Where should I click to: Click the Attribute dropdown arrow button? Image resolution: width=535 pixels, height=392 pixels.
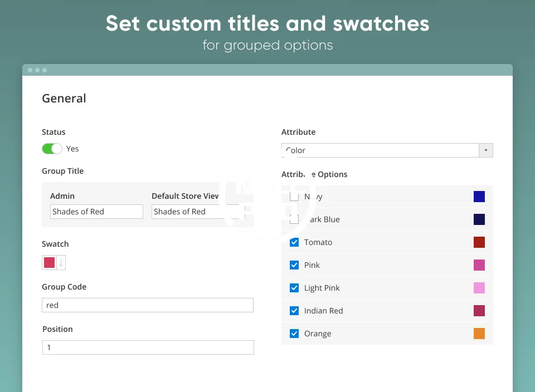point(486,150)
